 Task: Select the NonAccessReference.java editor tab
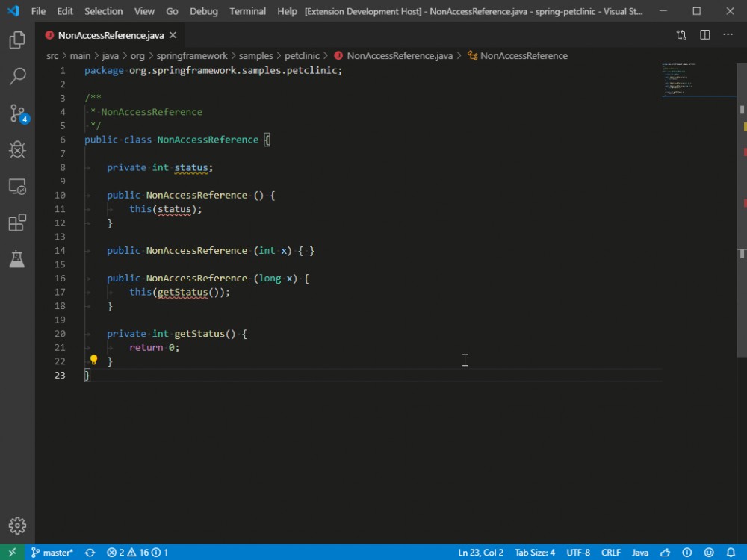(110, 34)
